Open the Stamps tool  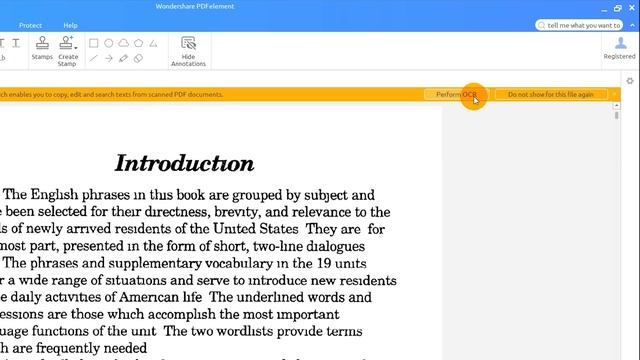tap(42, 48)
